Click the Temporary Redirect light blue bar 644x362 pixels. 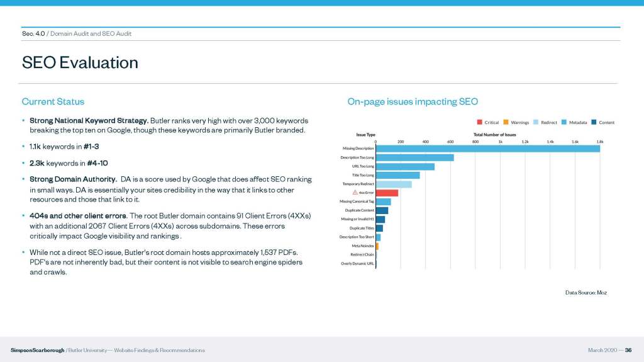[x=394, y=184]
